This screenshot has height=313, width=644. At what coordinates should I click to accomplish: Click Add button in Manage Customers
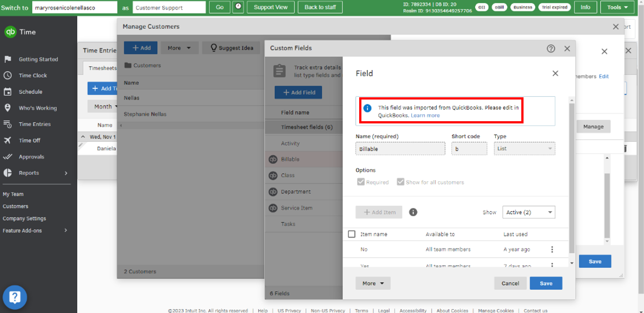(140, 48)
